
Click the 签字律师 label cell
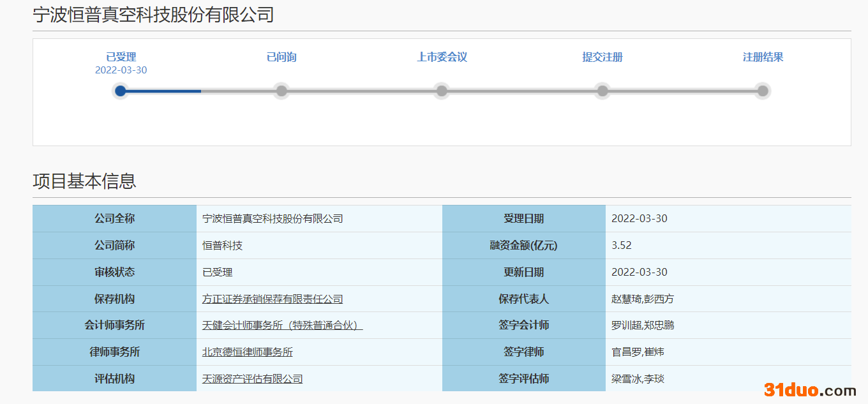524,352
